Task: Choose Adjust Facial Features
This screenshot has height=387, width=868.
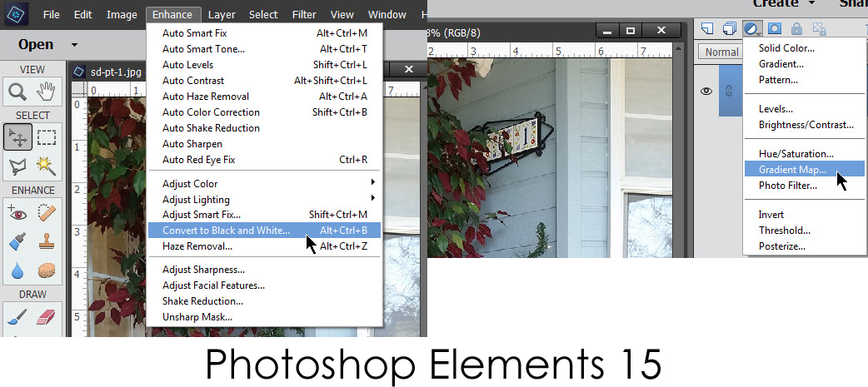Action: tap(265, 285)
